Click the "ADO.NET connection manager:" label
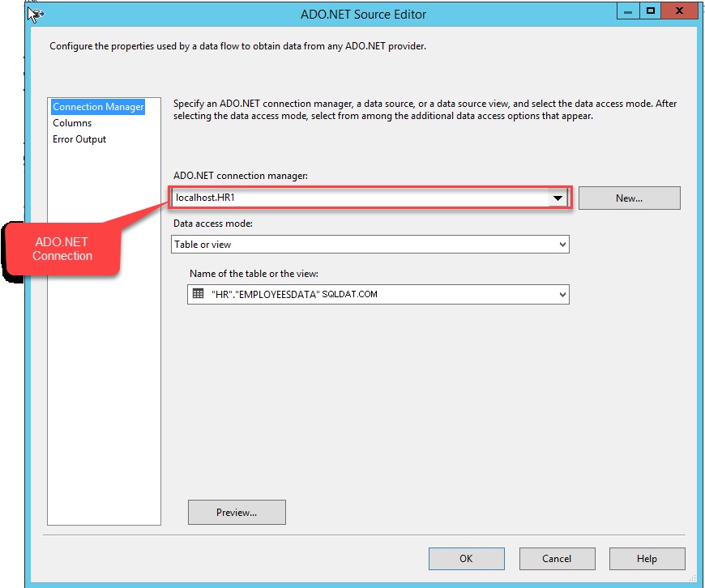Viewport: 705px width, 588px height. point(241,176)
